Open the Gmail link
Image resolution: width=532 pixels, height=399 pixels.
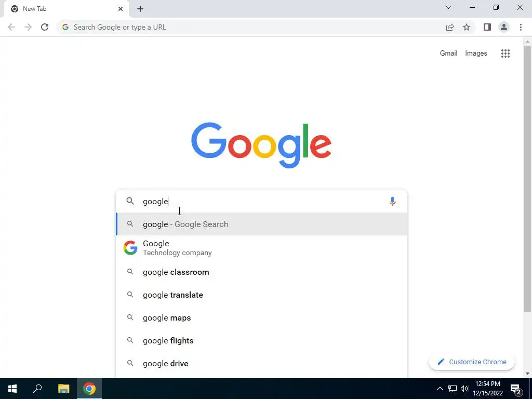[x=448, y=54]
